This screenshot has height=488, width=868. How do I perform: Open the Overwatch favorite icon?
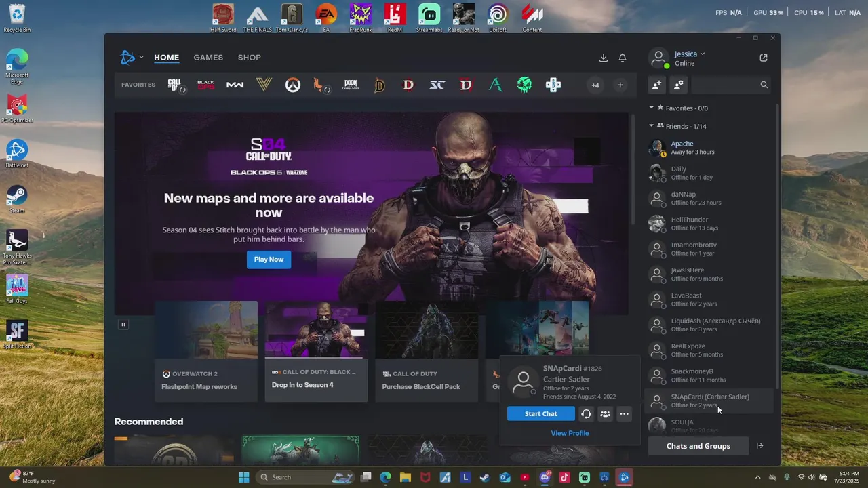292,85
